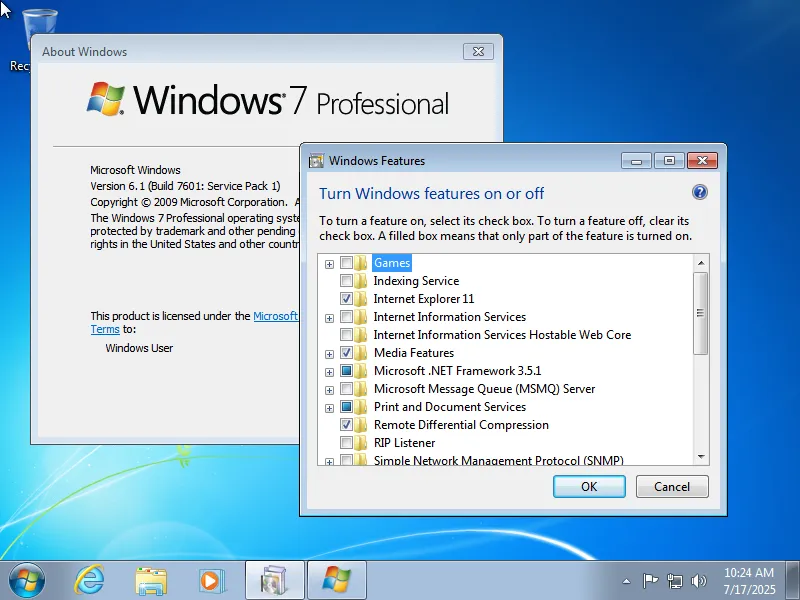
Task: Close the About Windows dialog
Action: pos(478,52)
